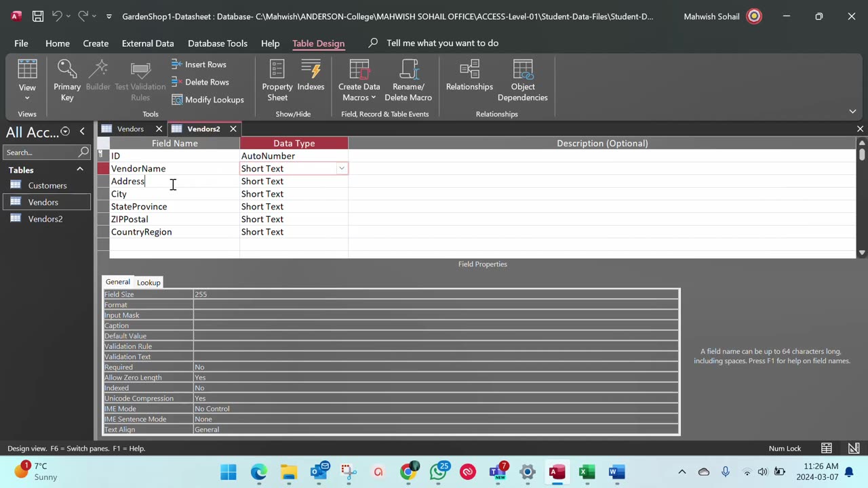Collapse the ribbon using the chevron
This screenshot has height=488, width=868.
click(x=852, y=111)
